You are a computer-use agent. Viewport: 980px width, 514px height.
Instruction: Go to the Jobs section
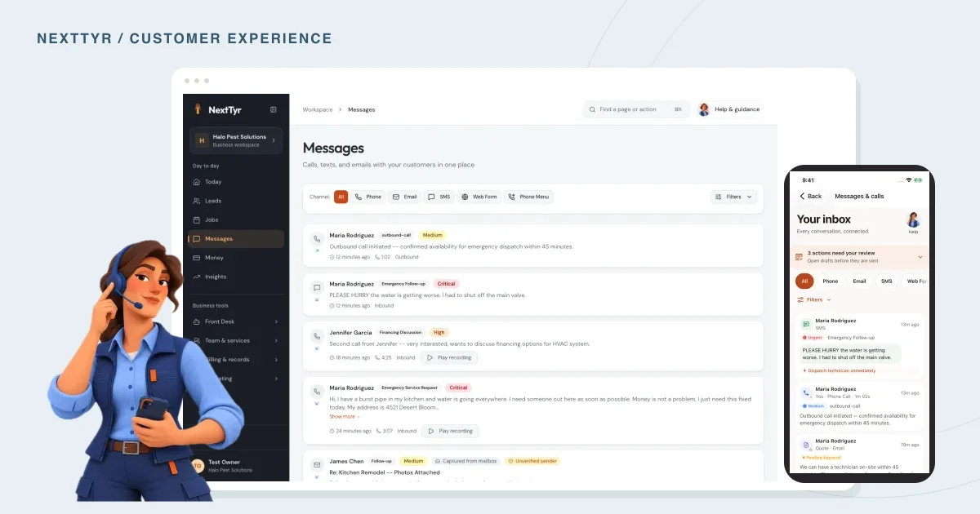[235, 219]
